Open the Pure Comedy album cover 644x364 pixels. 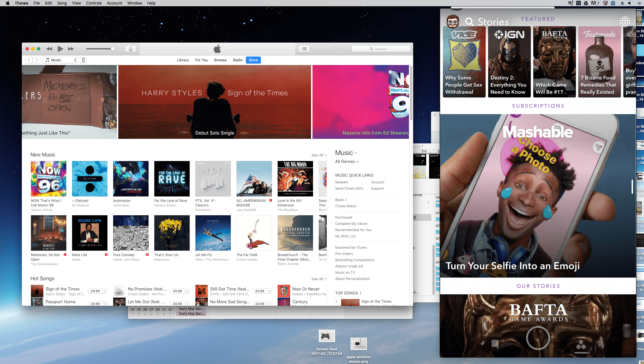coord(131,233)
